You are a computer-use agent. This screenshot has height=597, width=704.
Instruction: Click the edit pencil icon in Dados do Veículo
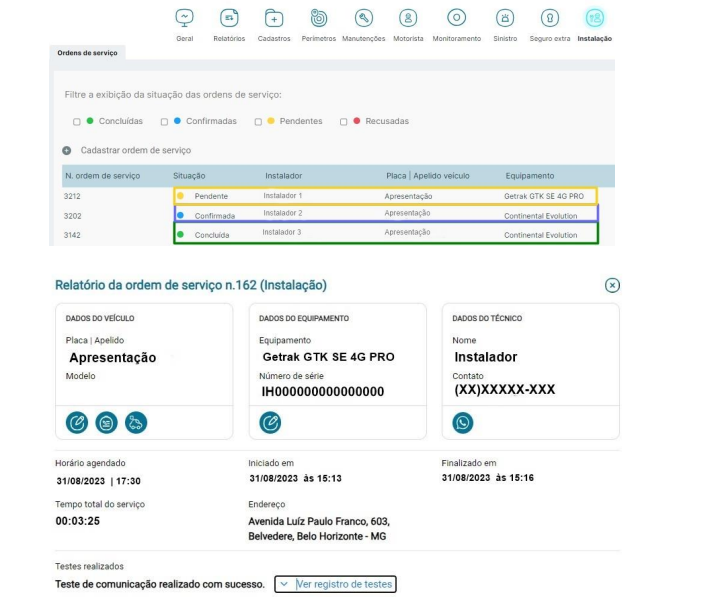[77, 422]
